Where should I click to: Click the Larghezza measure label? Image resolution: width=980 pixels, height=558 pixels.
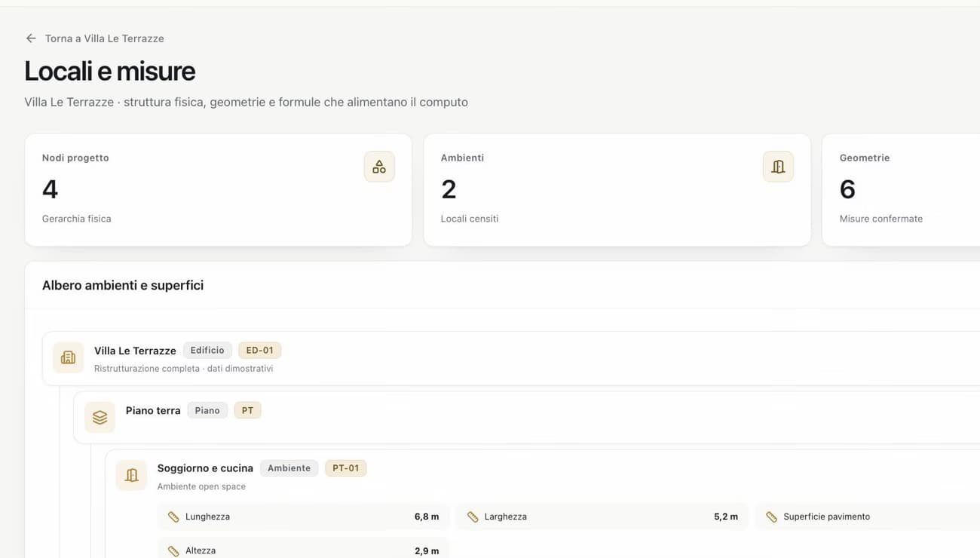click(x=506, y=517)
